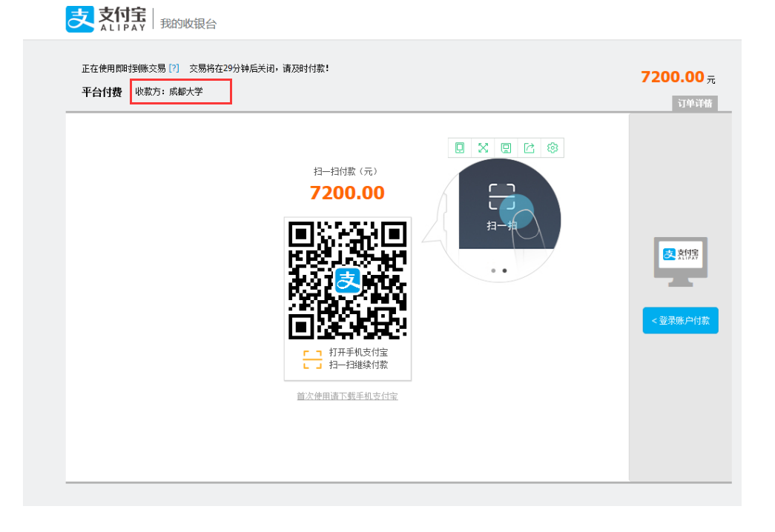
Task: Click the 交易将在29分钟后关闭 countdown notice
Action: (259, 69)
